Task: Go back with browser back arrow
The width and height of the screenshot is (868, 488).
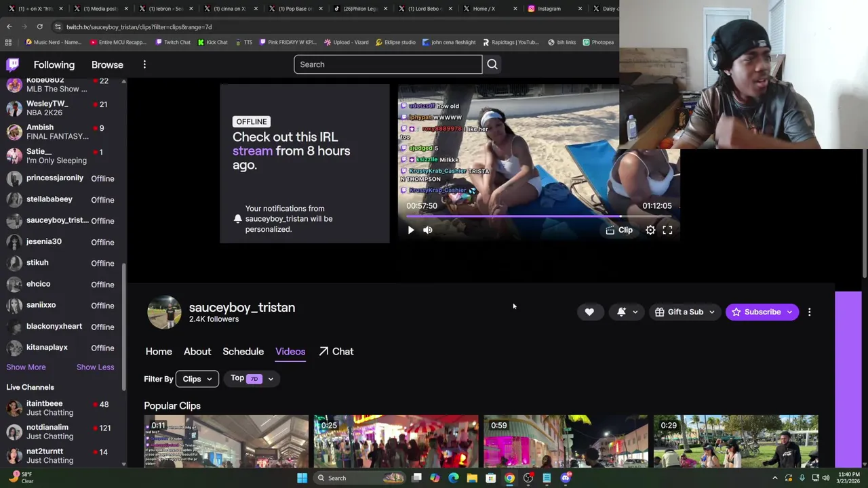Action: [x=9, y=26]
